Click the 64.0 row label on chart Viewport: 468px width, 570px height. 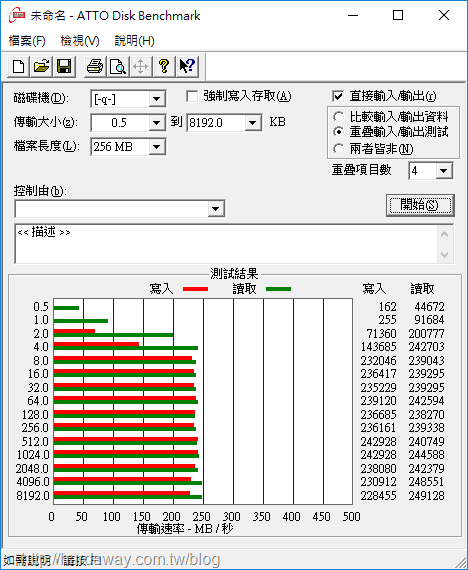[x=38, y=401]
